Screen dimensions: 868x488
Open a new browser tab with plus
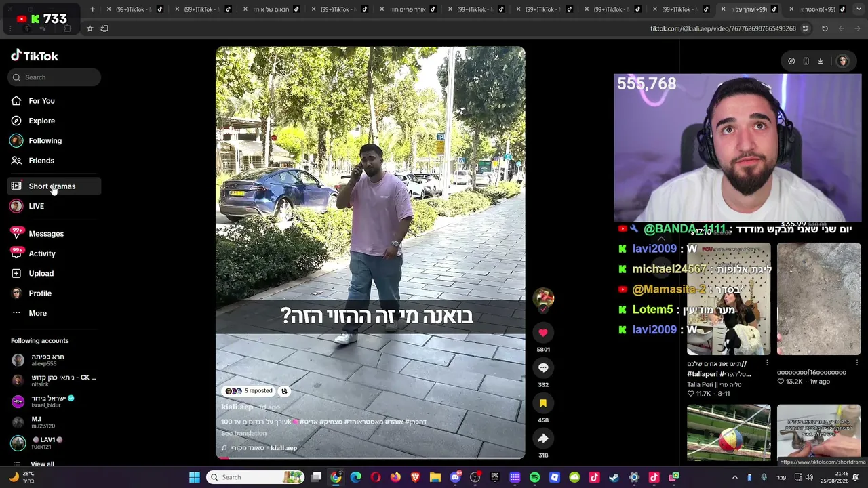tap(92, 9)
